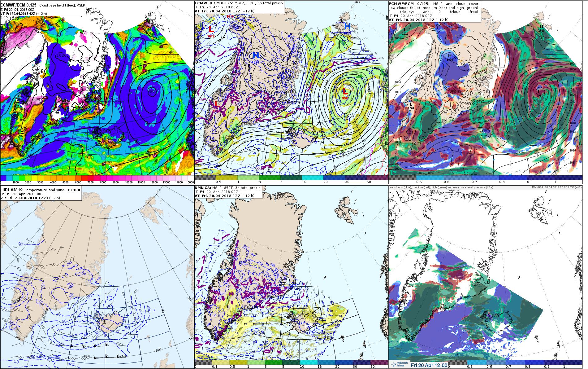Click the '15000' label on cloud base legend
The height and width of the screenshot is (369, 588).
pos(190,182)
